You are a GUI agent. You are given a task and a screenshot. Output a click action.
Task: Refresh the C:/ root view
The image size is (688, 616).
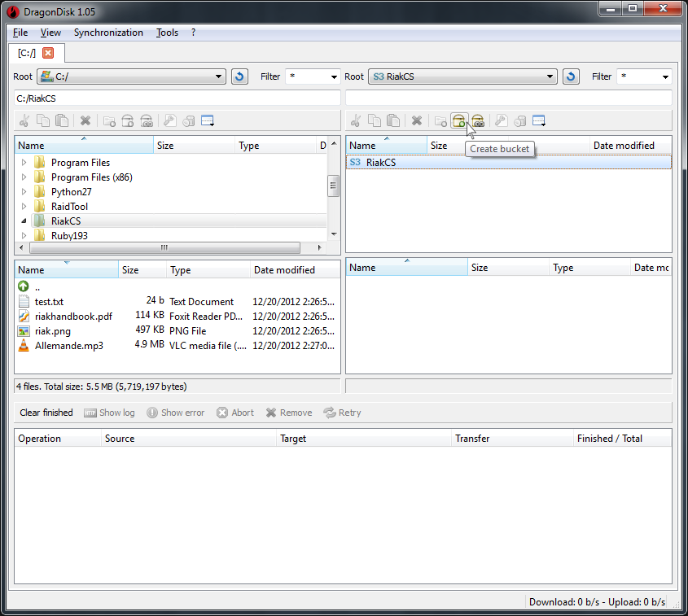click(x=239, y=76)
